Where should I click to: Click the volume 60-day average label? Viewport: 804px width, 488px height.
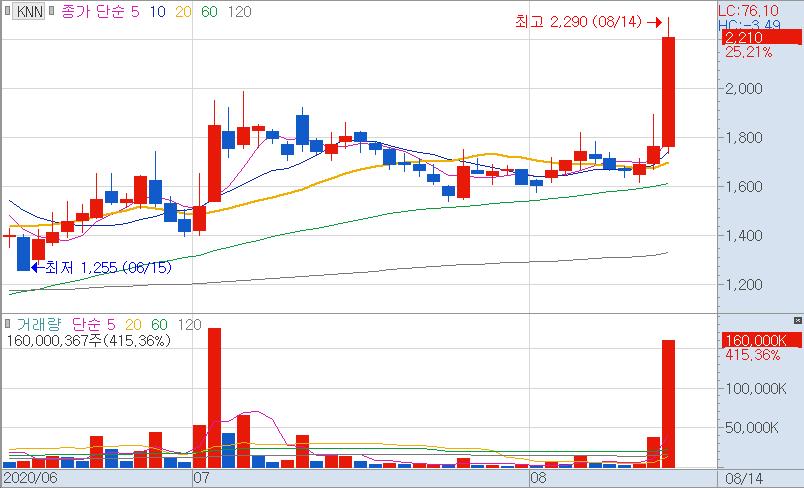click(159, 324)
